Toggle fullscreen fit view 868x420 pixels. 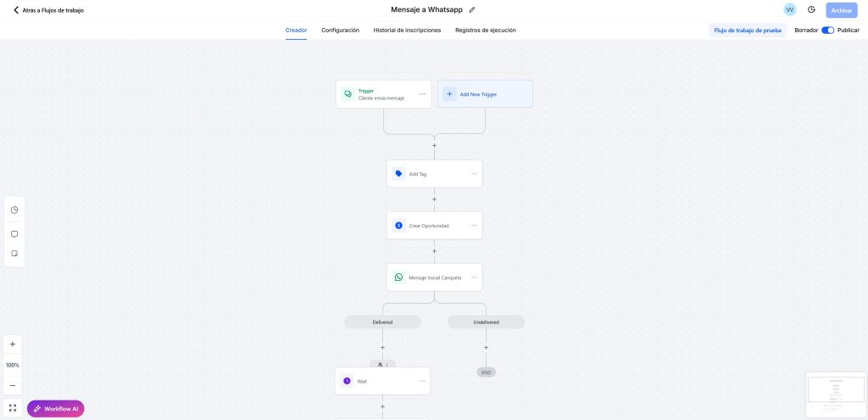(13, 408)
